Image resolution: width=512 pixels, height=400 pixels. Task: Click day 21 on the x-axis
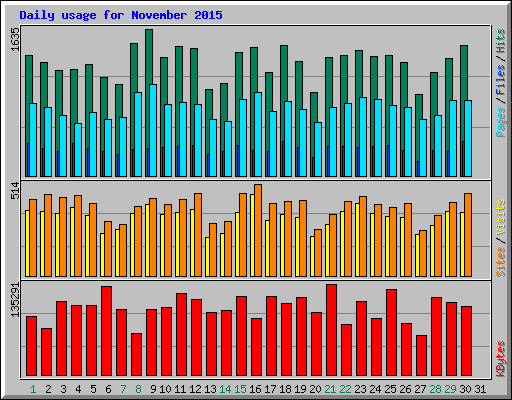click(330, 389)
